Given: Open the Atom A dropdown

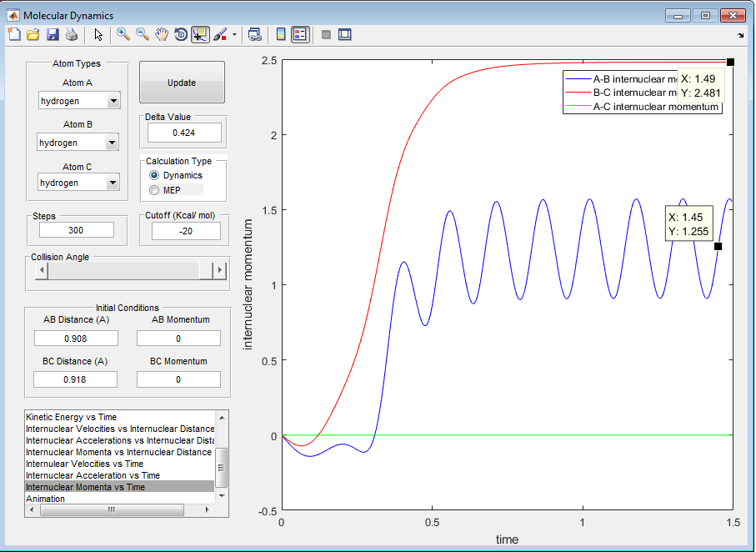Looking at the screenshot, I should click(112, 101).
